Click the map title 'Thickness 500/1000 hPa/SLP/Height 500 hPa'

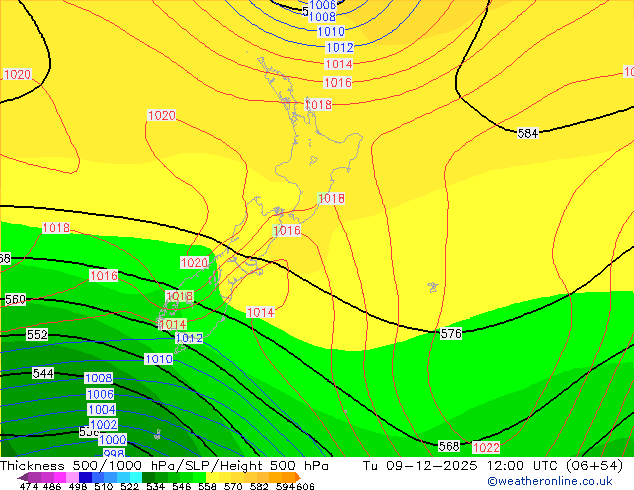point(164,466)
